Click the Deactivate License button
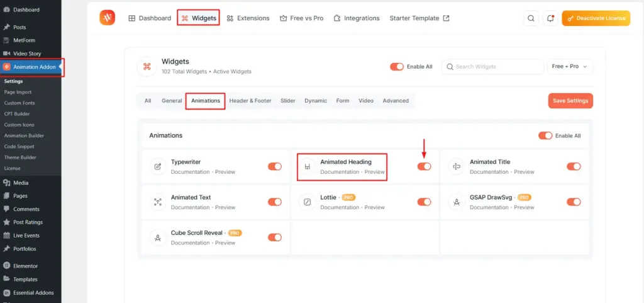 click(596, 18)
